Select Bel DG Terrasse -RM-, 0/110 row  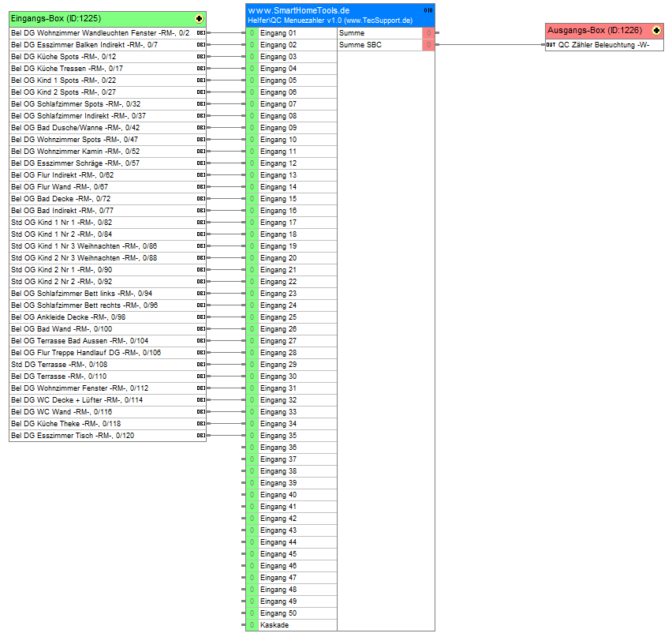[x=107, y=377]
